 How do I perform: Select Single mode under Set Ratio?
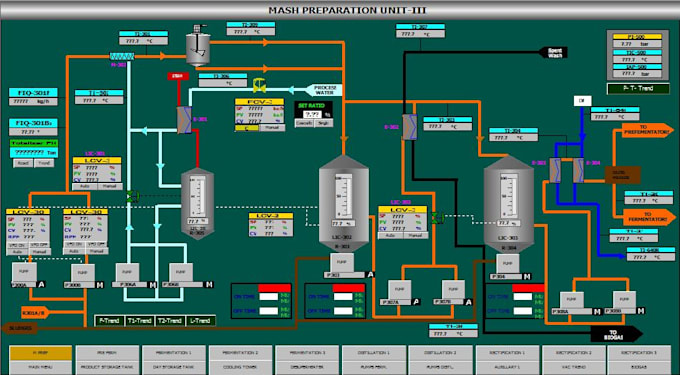(x=323, y=123)
